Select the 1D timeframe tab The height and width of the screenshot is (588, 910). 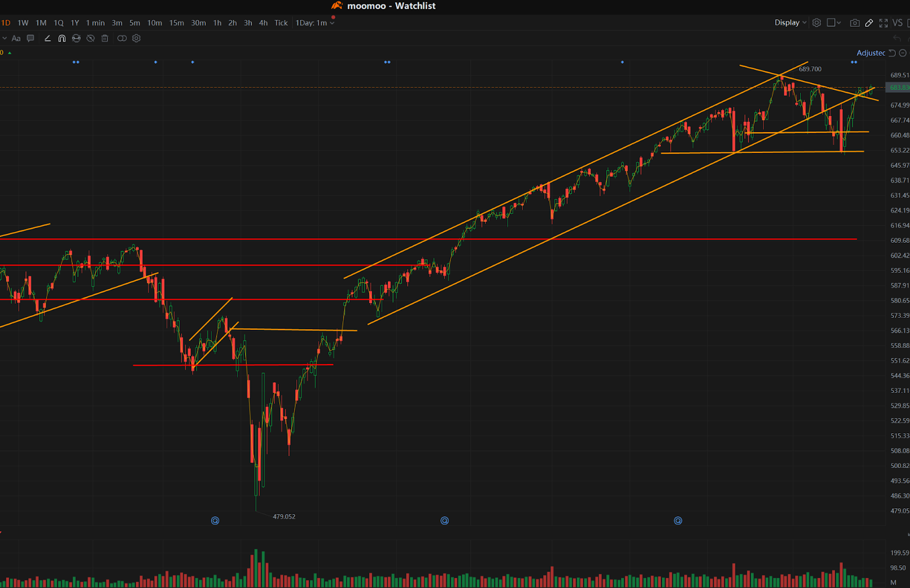click(x=6, y=23)
